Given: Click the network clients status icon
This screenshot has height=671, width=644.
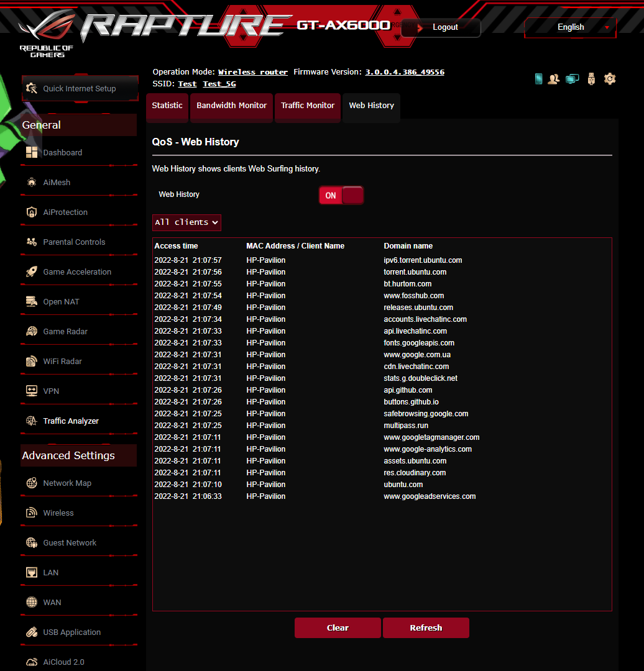Looking at the screenshot, I should point(572,79).
